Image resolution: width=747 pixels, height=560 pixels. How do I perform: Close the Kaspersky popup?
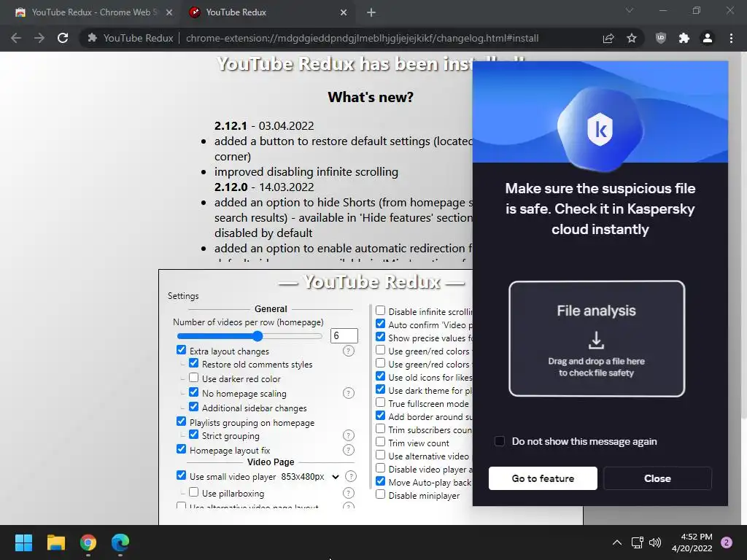tap(657, 478)
